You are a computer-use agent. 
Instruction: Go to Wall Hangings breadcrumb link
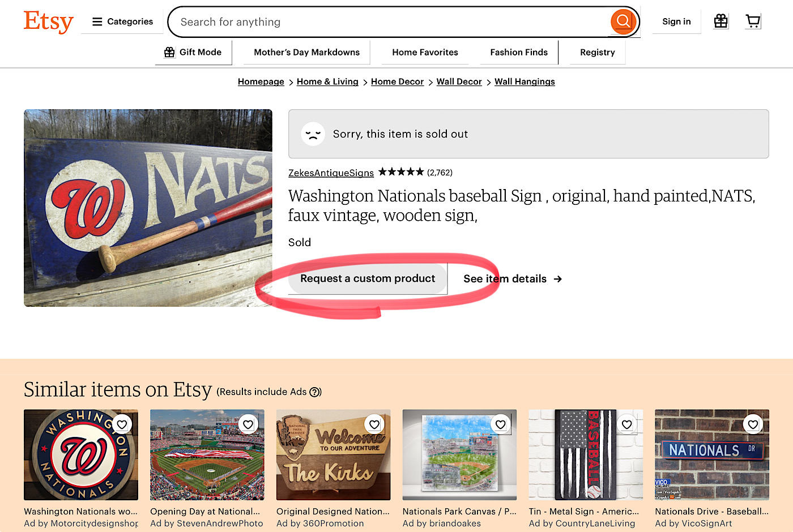pos(525,81)
